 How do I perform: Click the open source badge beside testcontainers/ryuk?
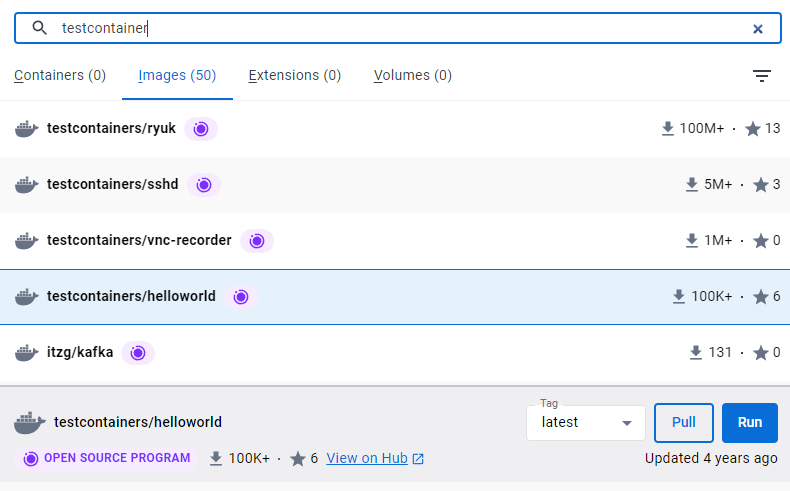coord(201,129)
